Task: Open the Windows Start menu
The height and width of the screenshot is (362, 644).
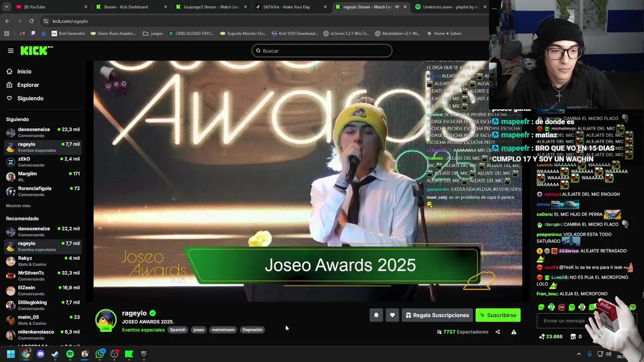Action: click(11, 354)
